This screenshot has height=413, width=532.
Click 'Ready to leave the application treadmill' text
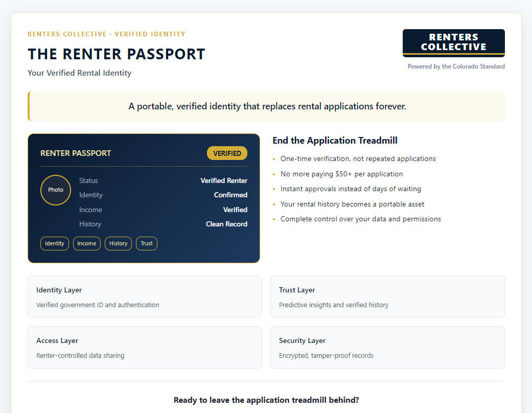click(x=266, y=400)
